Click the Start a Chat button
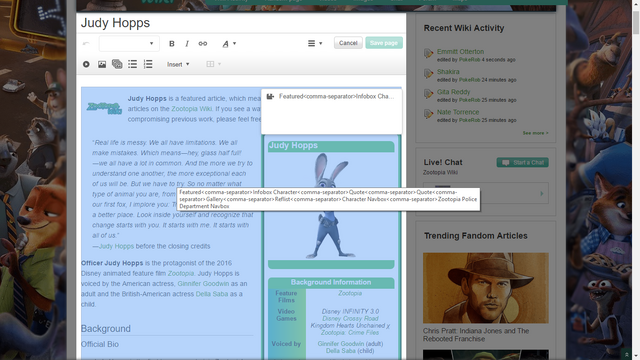The image size is (640, 360). [522, 162]
